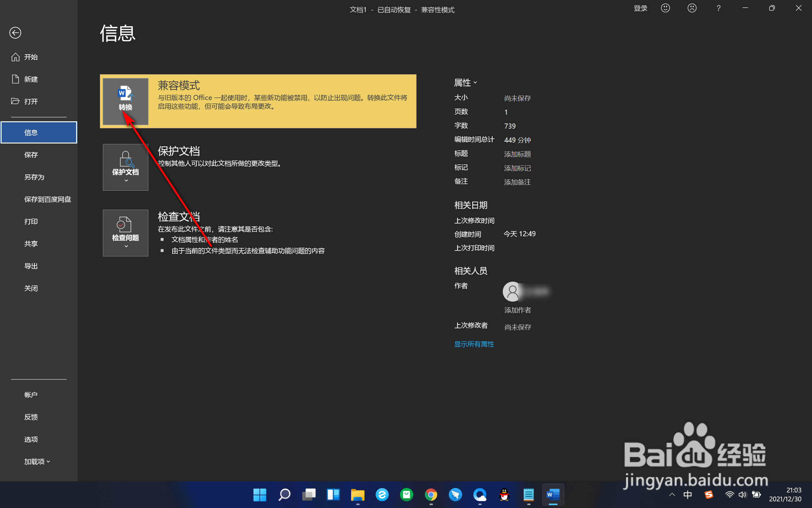Click the back arrow to return to document
The image size is (812, 508).
(x=15, y=33)
